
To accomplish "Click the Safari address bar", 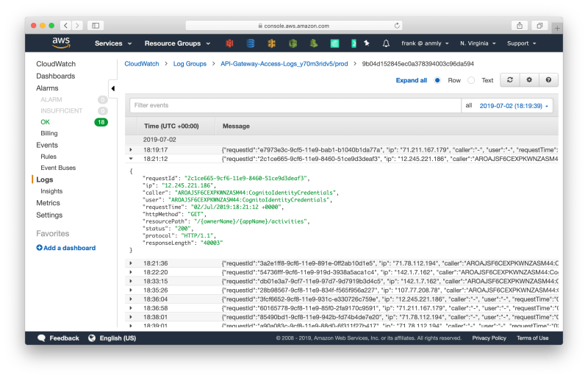I will point(294,26).
